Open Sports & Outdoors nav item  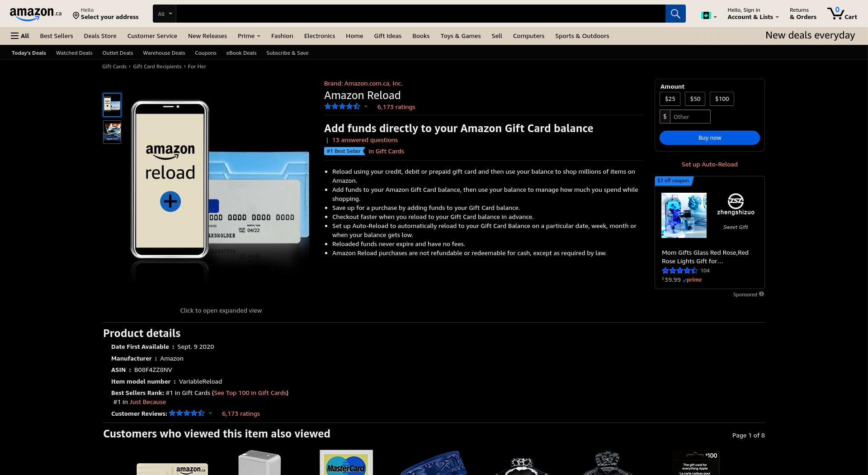pos(582,36)
